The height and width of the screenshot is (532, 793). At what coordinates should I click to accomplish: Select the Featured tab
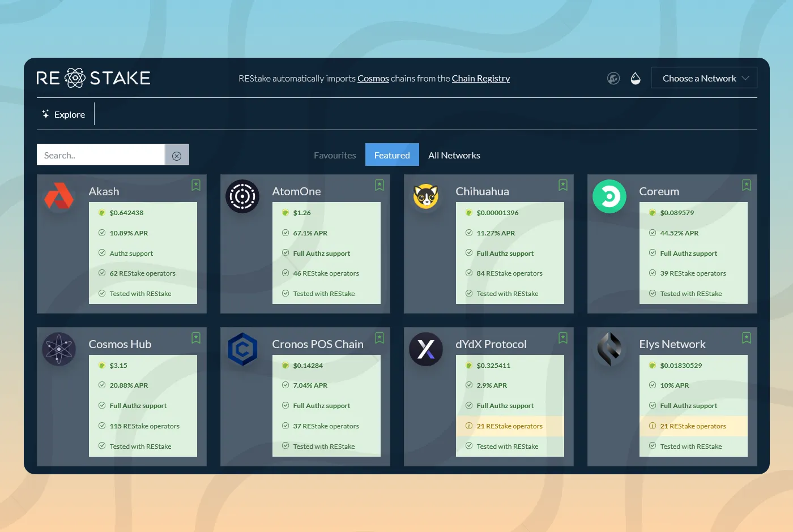click(392, 155)
